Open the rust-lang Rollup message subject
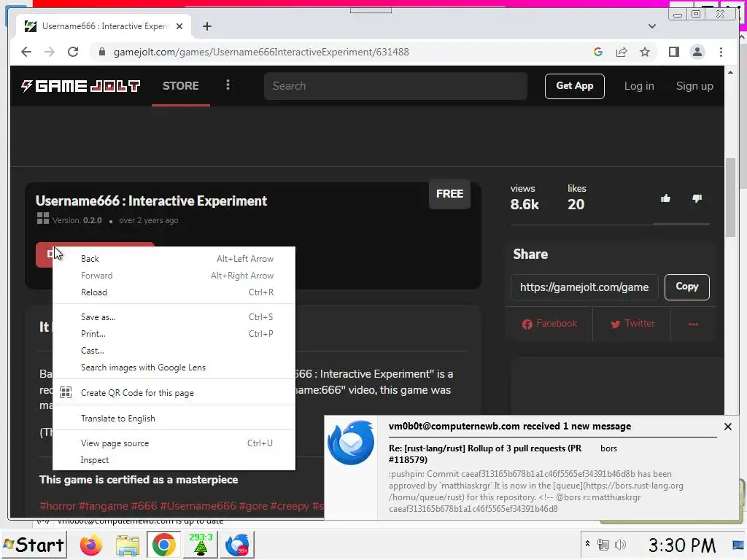This screenshot has width=747, height=560. [x=485, y=454]
